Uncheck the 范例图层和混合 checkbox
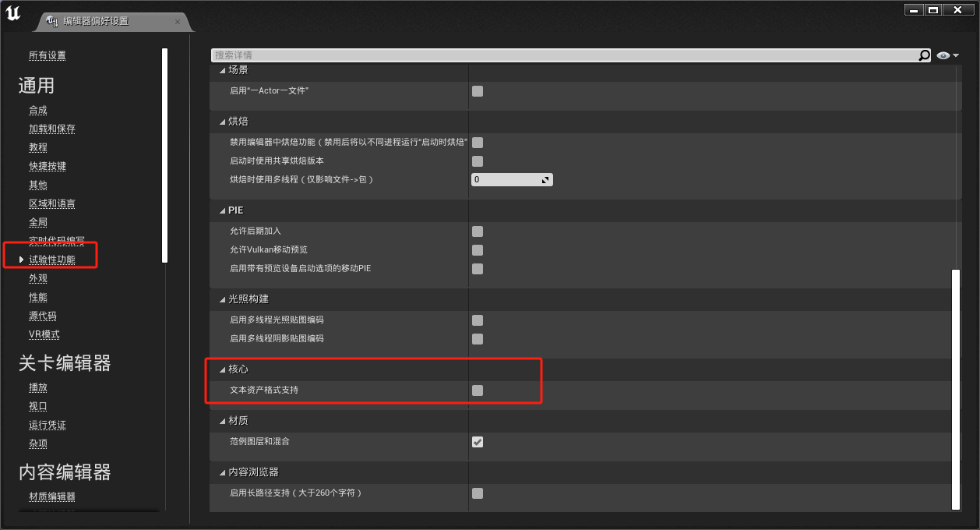The image size is (980, 530). (x=478, y=442)
